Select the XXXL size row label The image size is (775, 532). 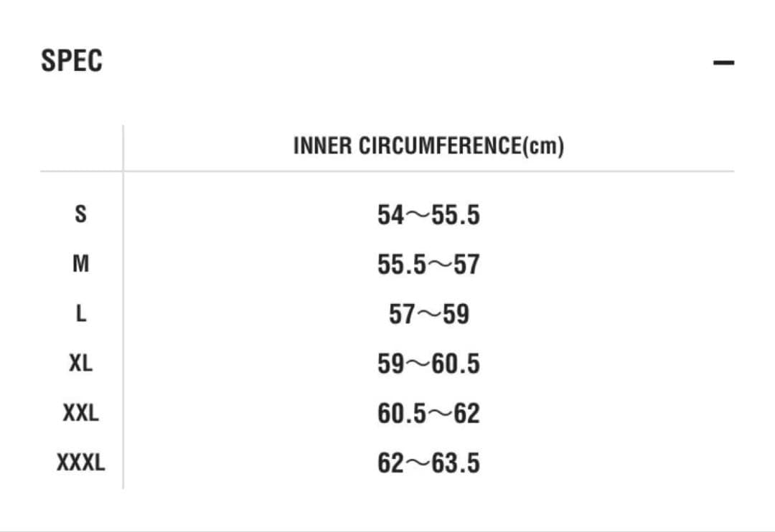pos(81,463)
